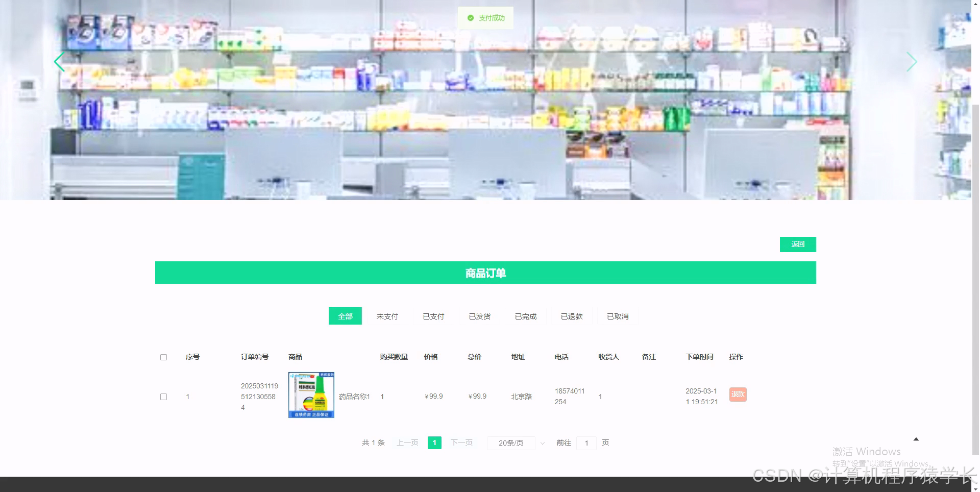Click the phone number 18574011254

(570, 397)
